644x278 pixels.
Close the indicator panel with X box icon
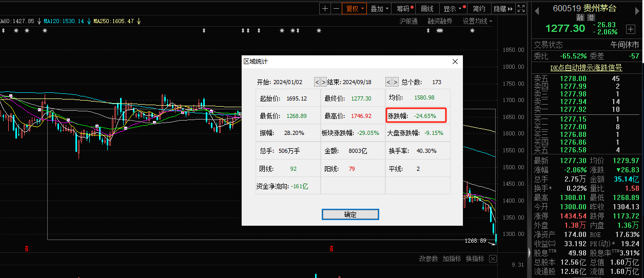(x=493, y=259)
